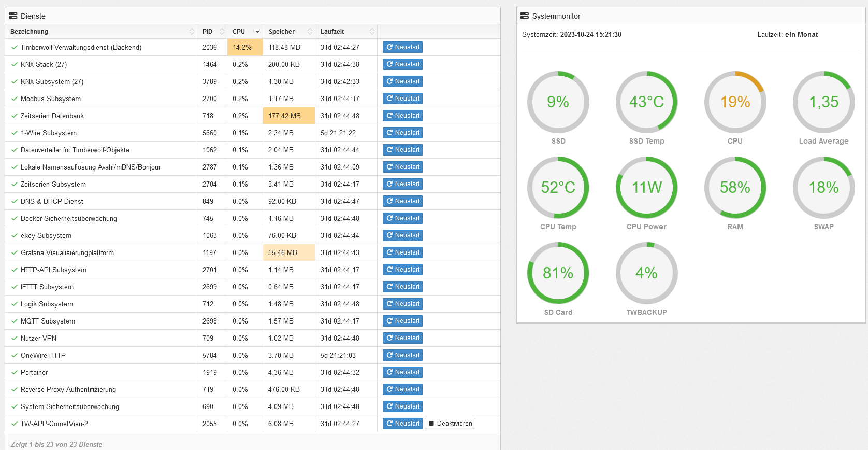Click CPU Temp gauge showing 52°C
Viewport: 868px width, 450px height.
click(x=558, y=188)
